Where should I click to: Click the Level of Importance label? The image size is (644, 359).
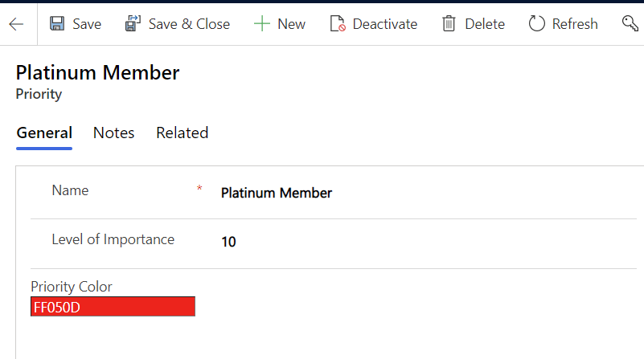pos(113,239)
